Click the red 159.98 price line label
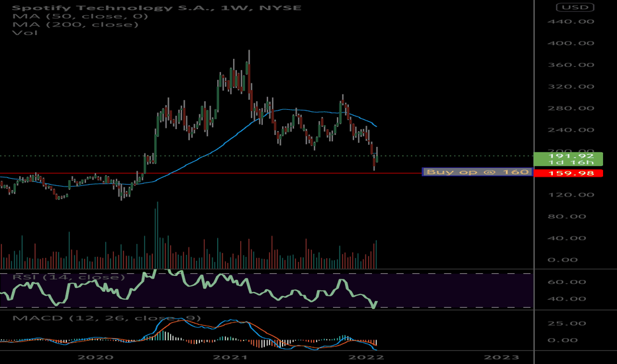Viewport: 617px width, 364px height. (568, 173)
